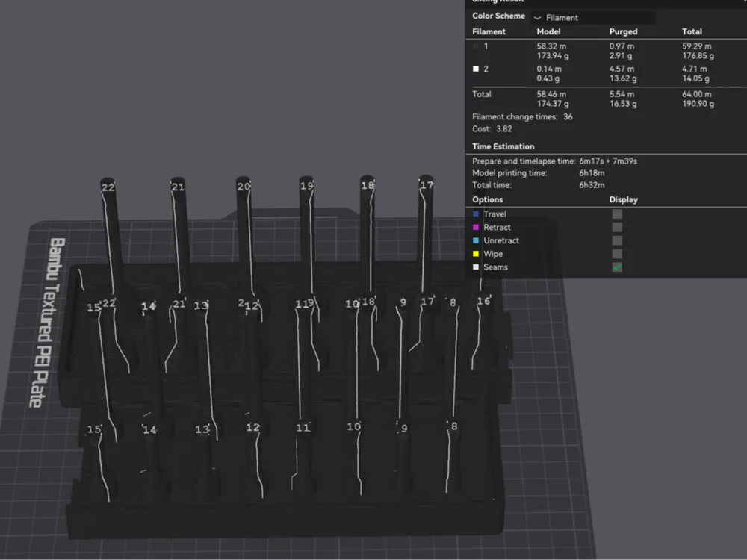Click the Total column header
This screenshot has width=747, height=560.
(x=692, y=32)
